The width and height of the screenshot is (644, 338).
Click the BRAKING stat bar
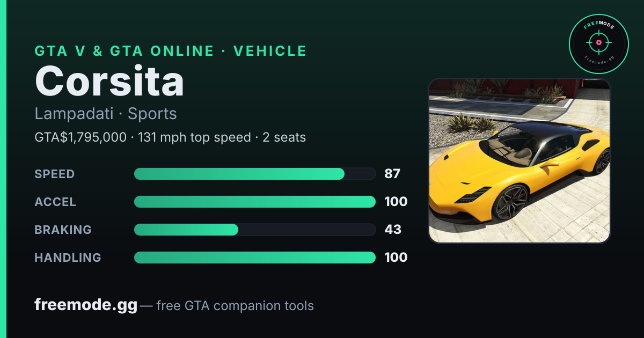[x=255, y=230]
